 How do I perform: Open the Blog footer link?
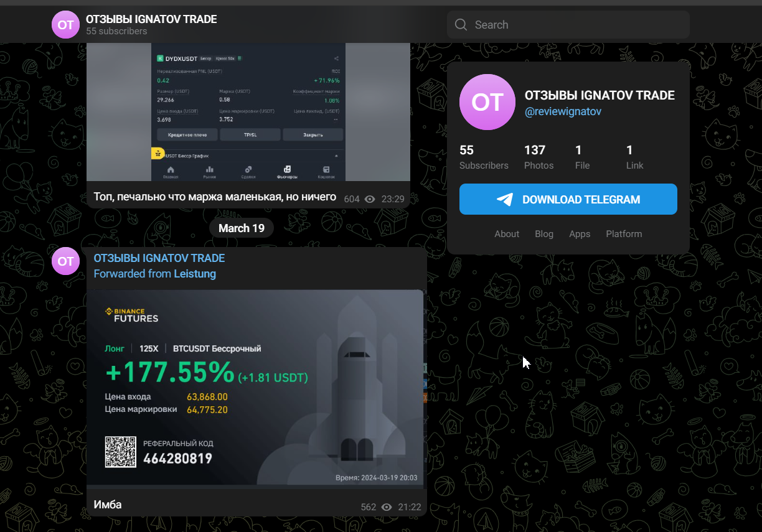point(544,234)
